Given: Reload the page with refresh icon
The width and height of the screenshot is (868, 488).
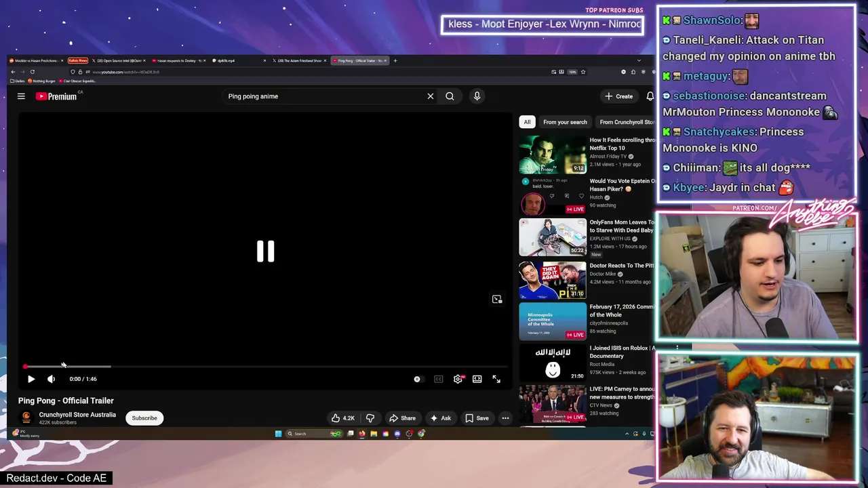Looking at the screenshot, I should (x=32, y=72).
